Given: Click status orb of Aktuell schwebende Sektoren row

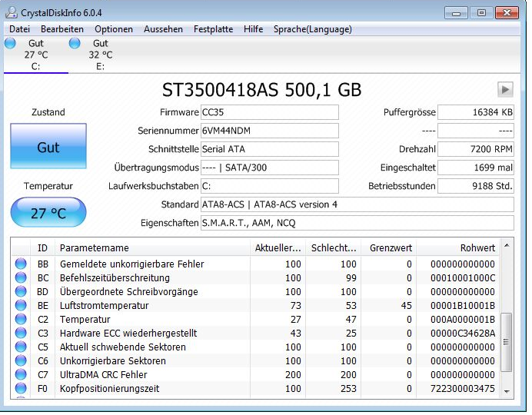Looking at the screenshot, I should (x=21, y=347).
